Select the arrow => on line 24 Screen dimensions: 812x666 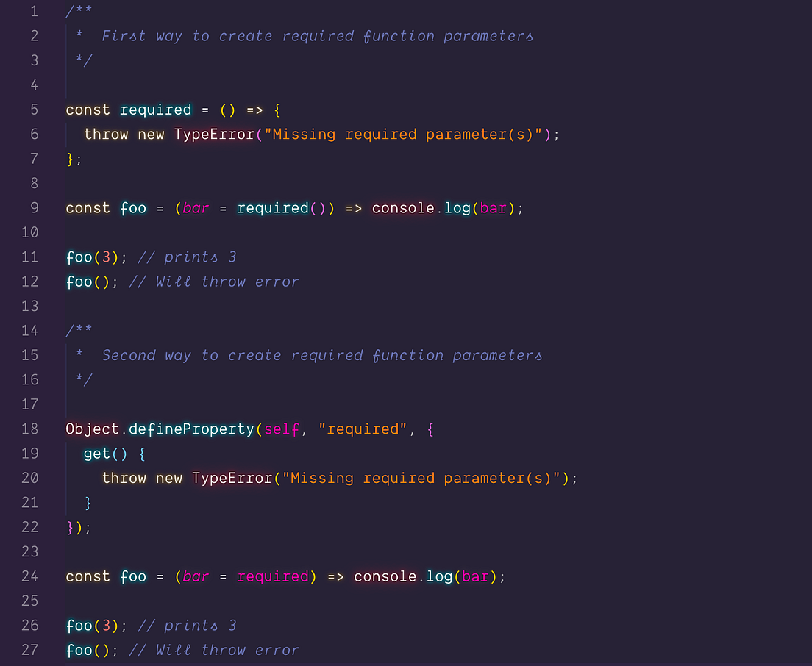click(x=335, y=576)
